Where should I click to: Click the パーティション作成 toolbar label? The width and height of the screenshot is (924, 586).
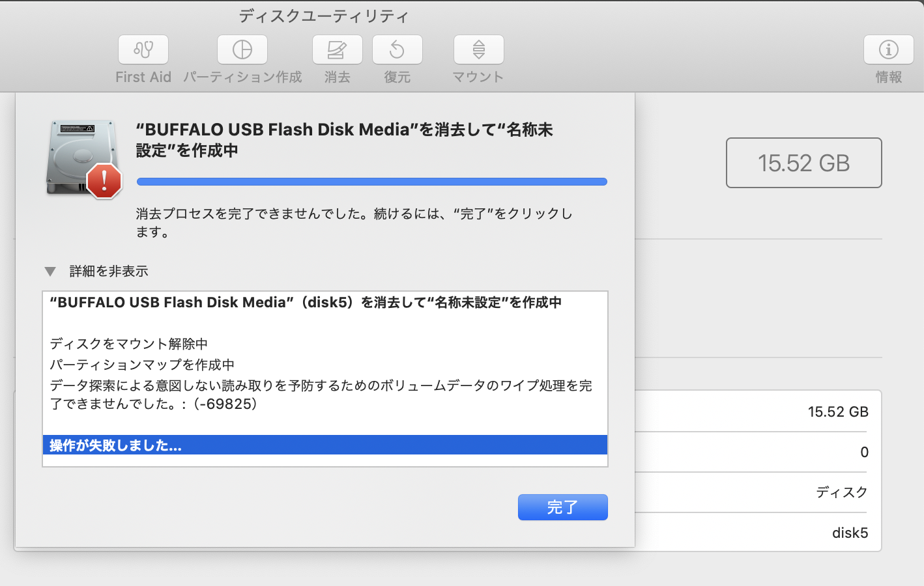coord(242,77)
